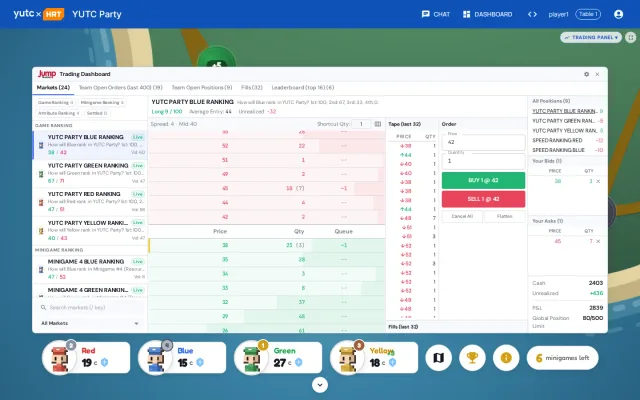The height and width of the screenshot is (400, 640).
Task: Click ask row at price 52
Action: [x=267, y=146]
